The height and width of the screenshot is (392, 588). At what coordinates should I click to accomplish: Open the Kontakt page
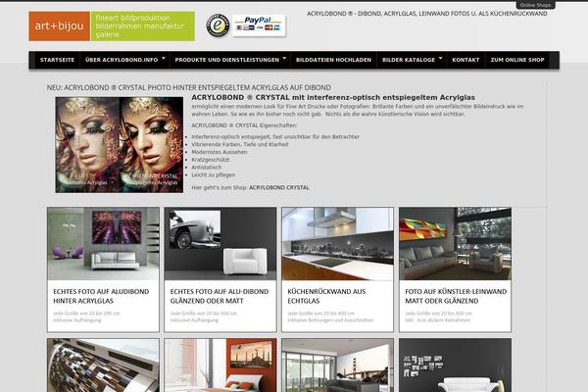pos(465,60)
